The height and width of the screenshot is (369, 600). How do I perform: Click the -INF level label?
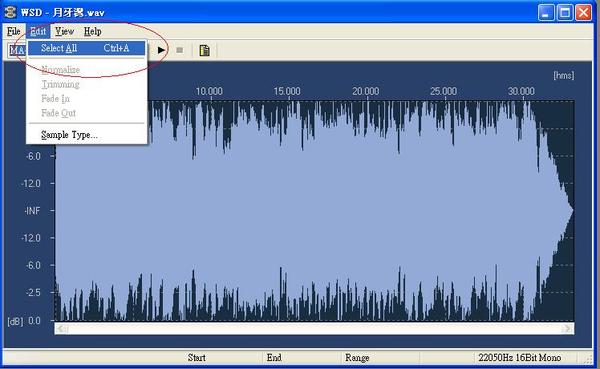[x=33, y=211]
